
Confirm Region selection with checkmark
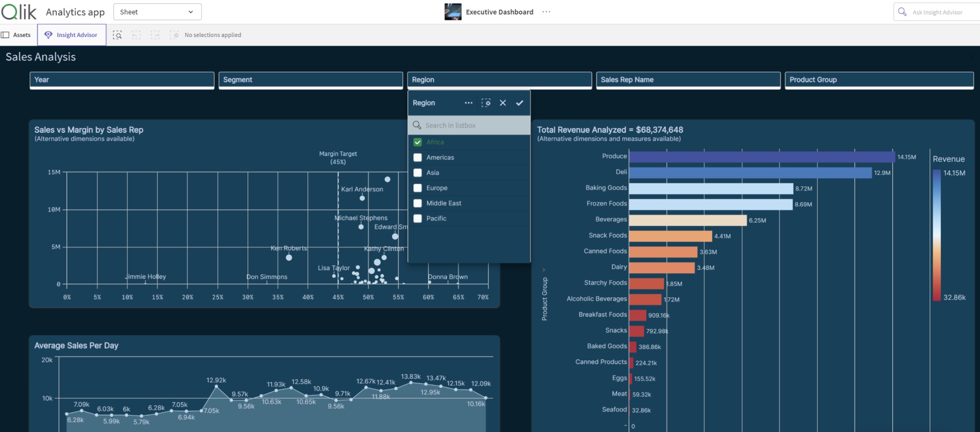(519, 103)
